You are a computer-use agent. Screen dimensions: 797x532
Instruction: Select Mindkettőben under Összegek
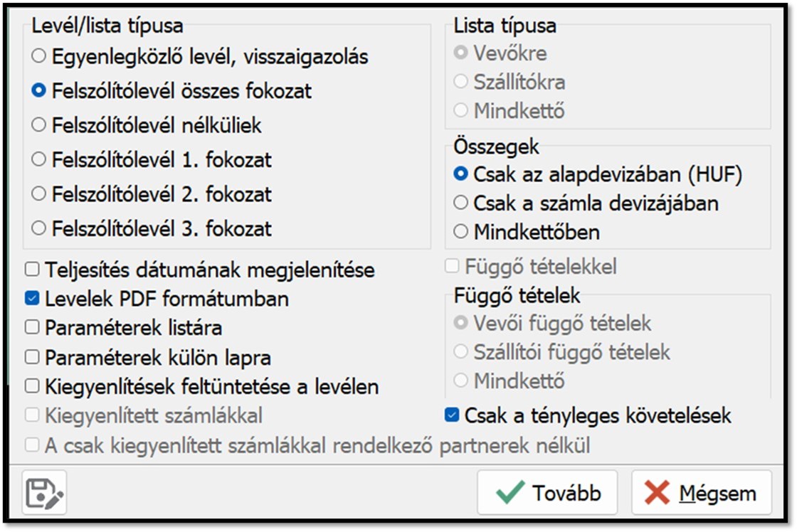461,231
